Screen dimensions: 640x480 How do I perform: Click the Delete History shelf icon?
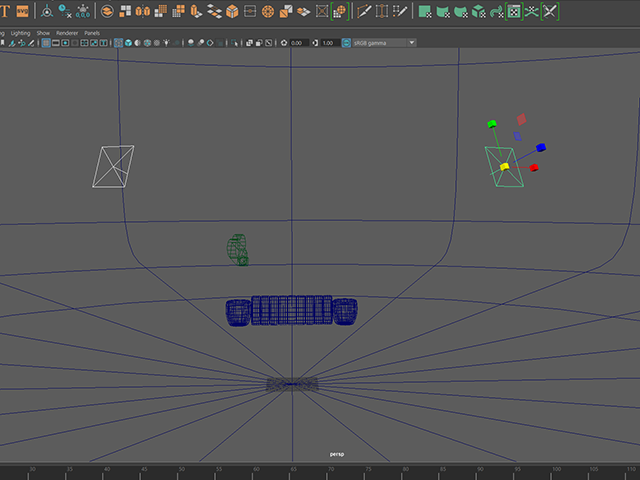pos(65,11)
